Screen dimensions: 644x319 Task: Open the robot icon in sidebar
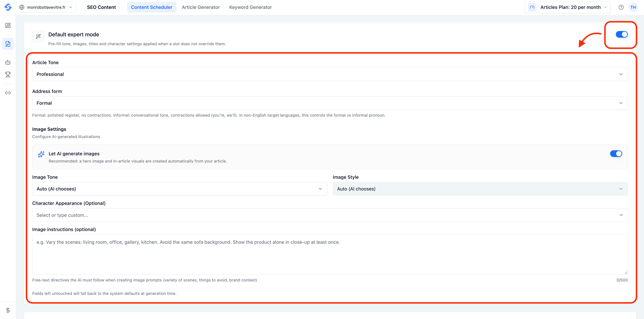pos(8,62)
